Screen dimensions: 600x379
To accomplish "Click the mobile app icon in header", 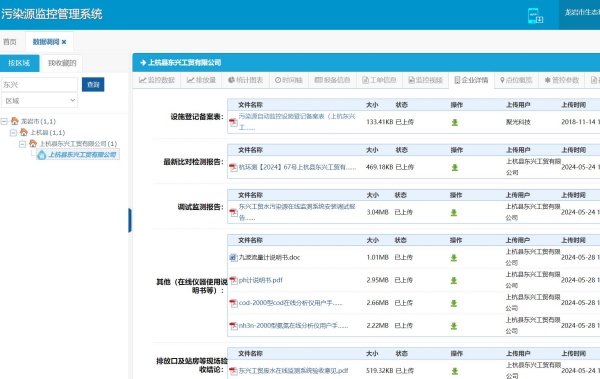I will pos(535,16).
